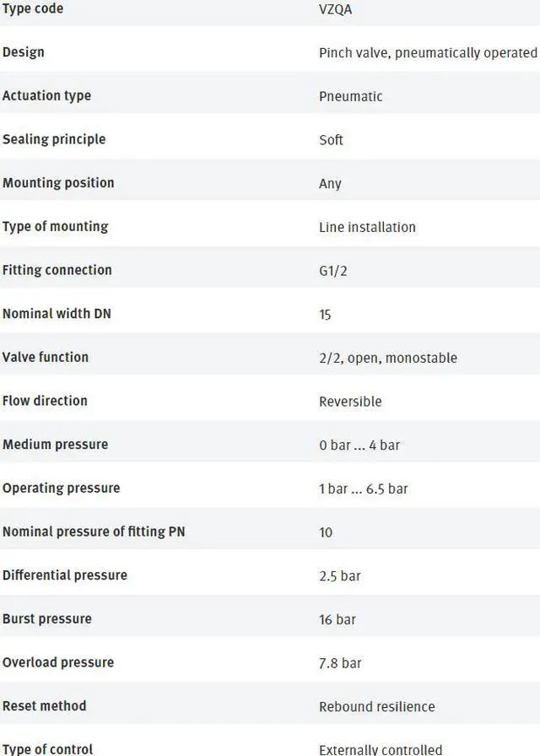
Task: Select the Line installation value
Action: pyautogui.click(x=367, y=227)
